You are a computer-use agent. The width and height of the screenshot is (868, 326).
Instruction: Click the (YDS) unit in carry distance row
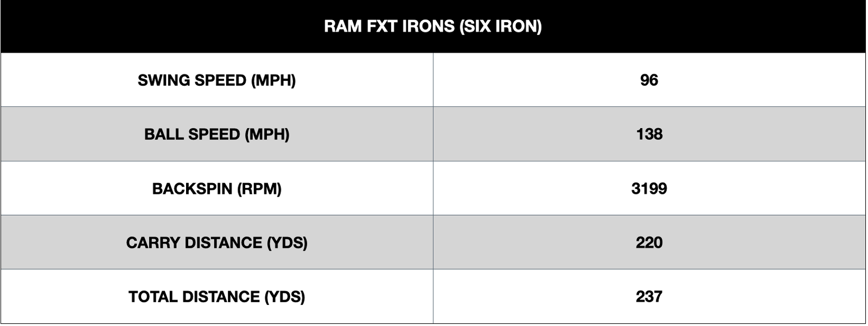(x=287, y=242)
